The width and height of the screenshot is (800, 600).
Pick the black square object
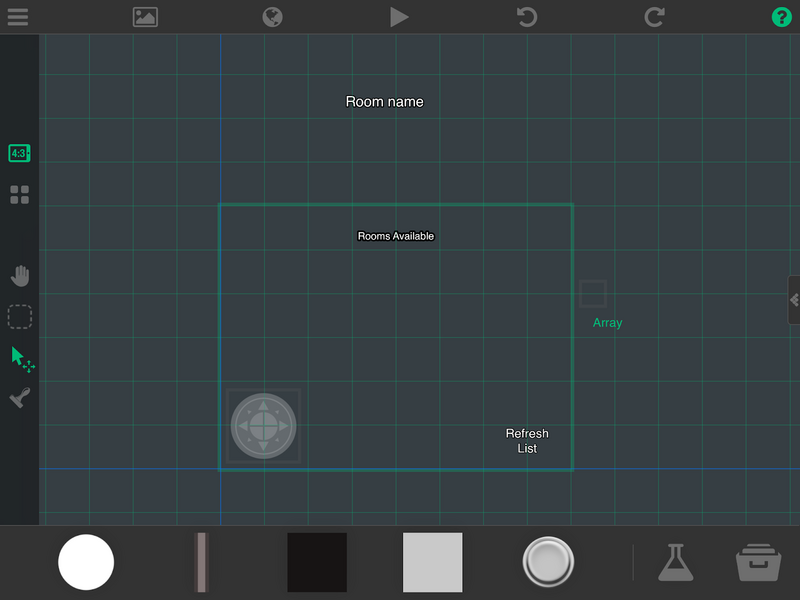pyautogui.click(x=317, y=562)
